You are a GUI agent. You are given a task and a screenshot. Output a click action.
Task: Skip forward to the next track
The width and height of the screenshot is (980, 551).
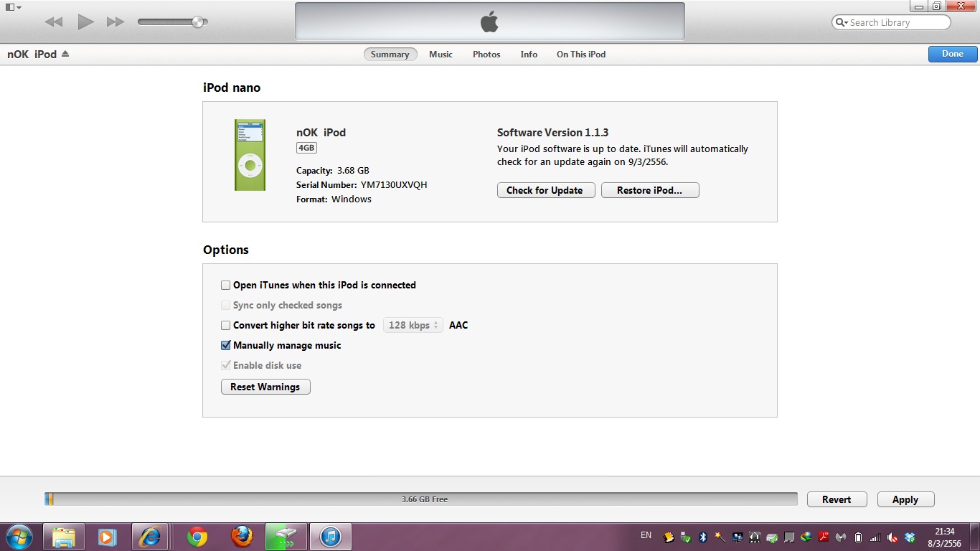116,22
